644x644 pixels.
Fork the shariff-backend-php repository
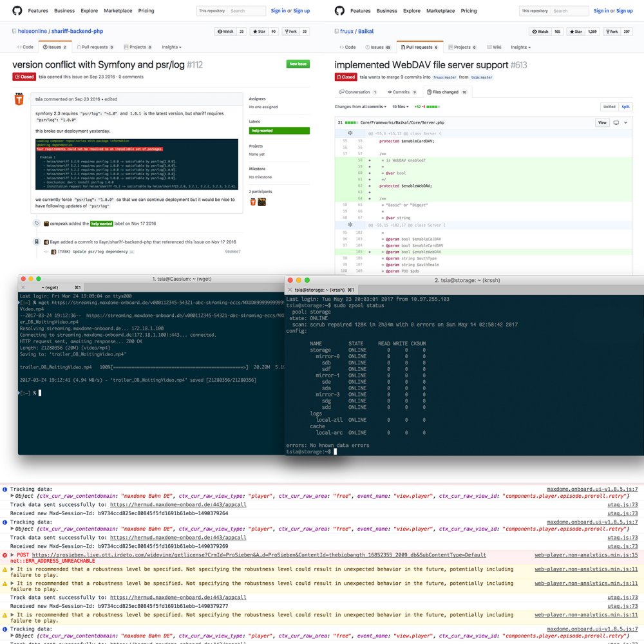[x=291, y=32]
